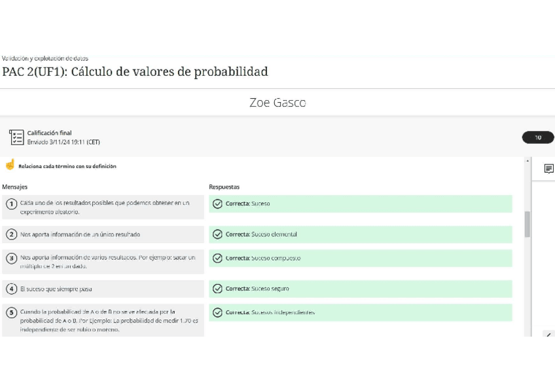Click the checkmark icon beside Suceso elemental
This screenshot has height=392, width=555.
(x=218, y=234)
